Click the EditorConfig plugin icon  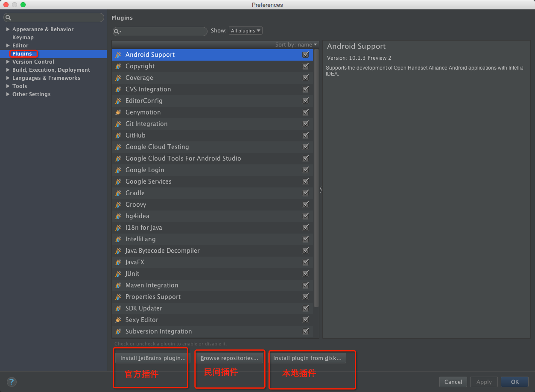coord(118,101)
